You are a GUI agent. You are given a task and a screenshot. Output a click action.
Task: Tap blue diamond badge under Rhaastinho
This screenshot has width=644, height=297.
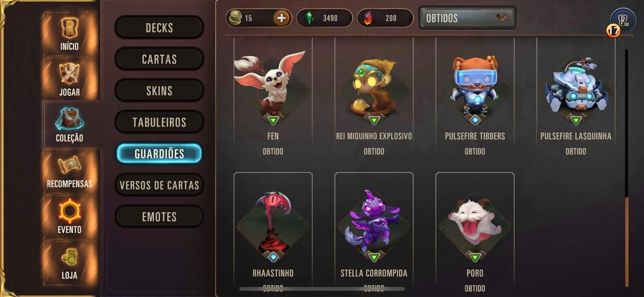pyautogui.click(x=273, y=257)
